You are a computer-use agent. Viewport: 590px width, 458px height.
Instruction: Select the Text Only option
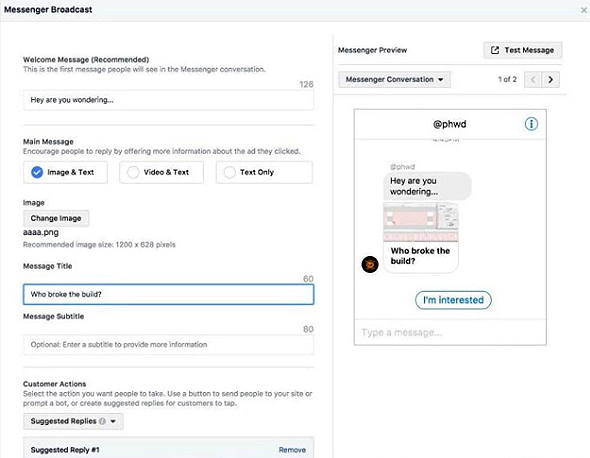(264, 172)
